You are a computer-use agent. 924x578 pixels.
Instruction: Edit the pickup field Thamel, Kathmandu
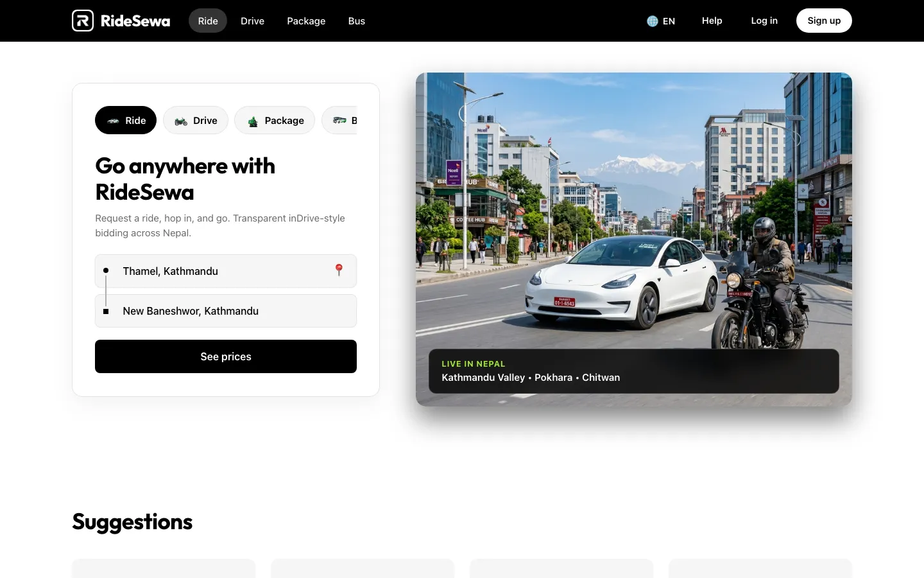coord(226,271)
